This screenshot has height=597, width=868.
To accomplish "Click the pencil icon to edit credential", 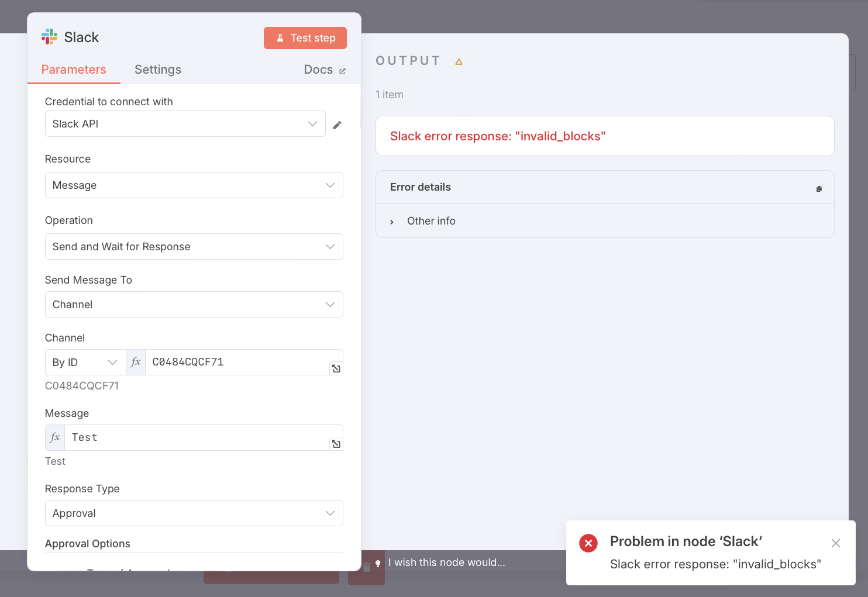I will point(337,125).
